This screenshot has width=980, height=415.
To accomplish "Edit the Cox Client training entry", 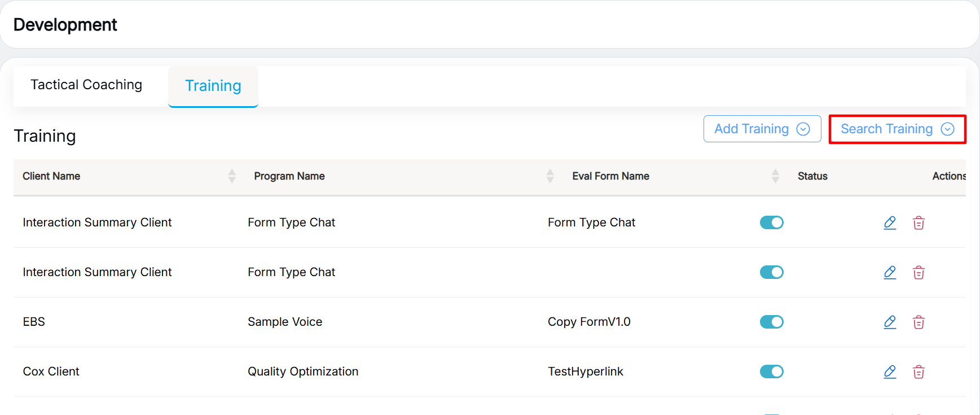I will pyautogui.click(x=890, y=372).
